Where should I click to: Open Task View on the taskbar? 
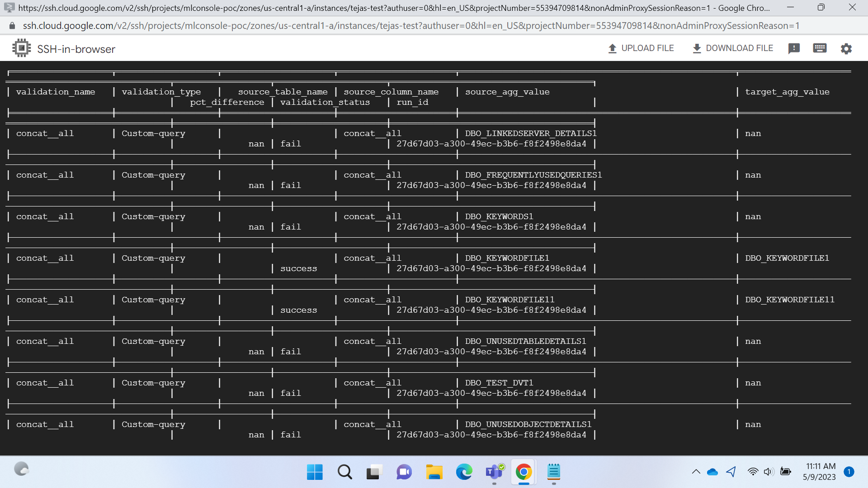click(374, 472)
